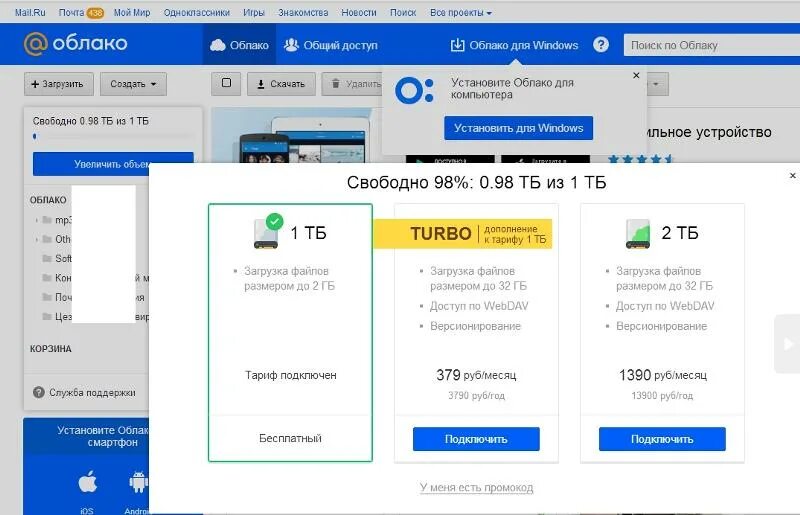Go to Мой Мир

pos(132,12)
